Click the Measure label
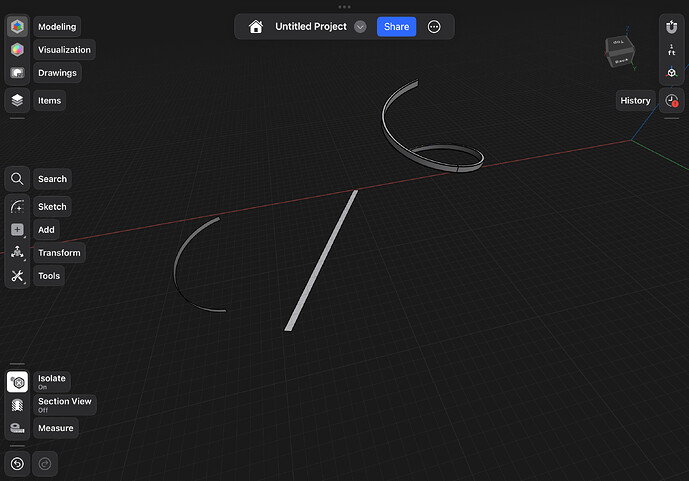 point(56,428)
